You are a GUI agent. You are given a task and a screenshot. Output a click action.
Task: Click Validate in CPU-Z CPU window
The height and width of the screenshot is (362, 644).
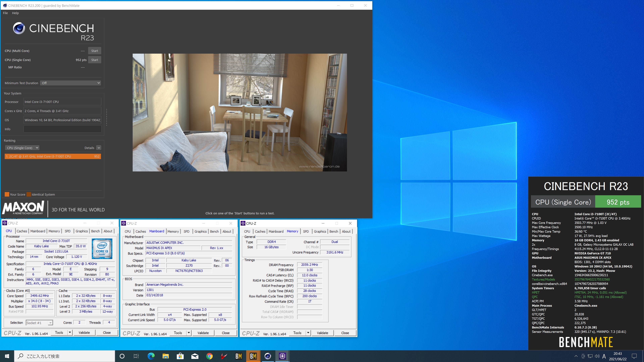[x=84, y=333]
